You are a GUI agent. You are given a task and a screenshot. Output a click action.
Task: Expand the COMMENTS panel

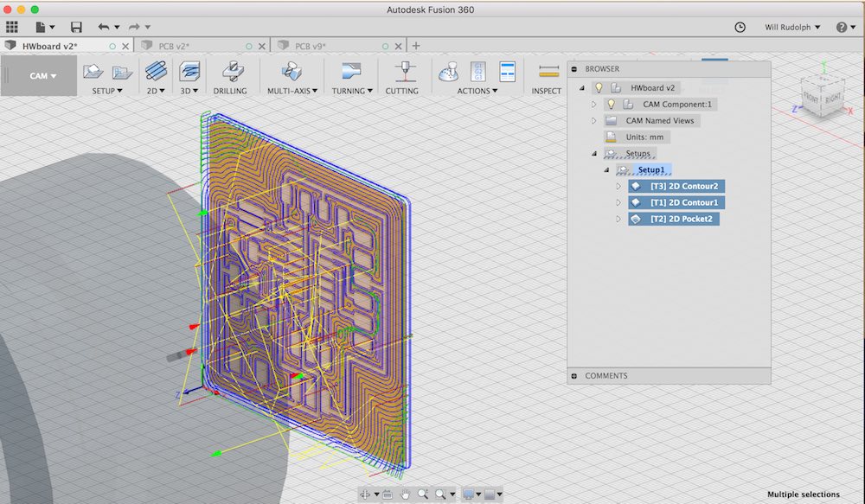574,376
